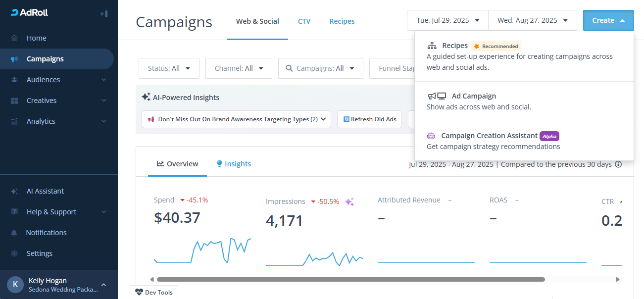Switch to the Recipes tab

pos(342,21)
